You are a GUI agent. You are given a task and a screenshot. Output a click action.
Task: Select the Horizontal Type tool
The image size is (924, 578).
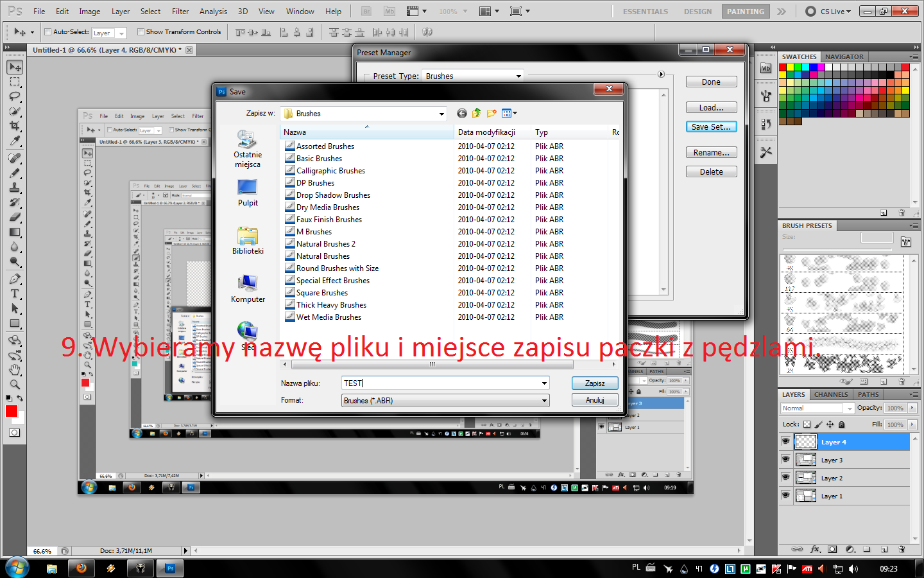click(x=15, y=293)
